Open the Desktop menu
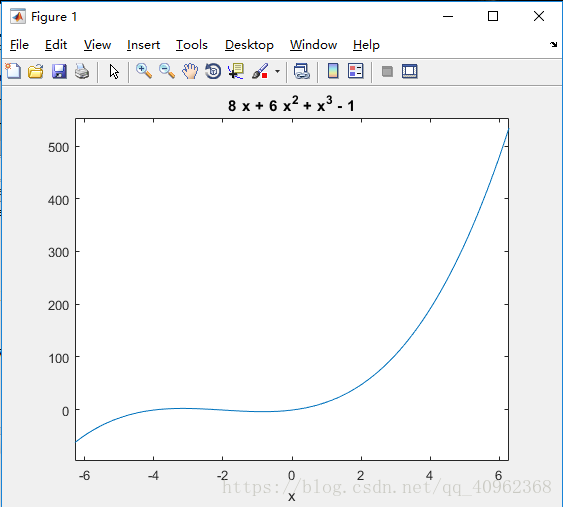563x507 pixels. pyautogui.click(x=249, y=45)
